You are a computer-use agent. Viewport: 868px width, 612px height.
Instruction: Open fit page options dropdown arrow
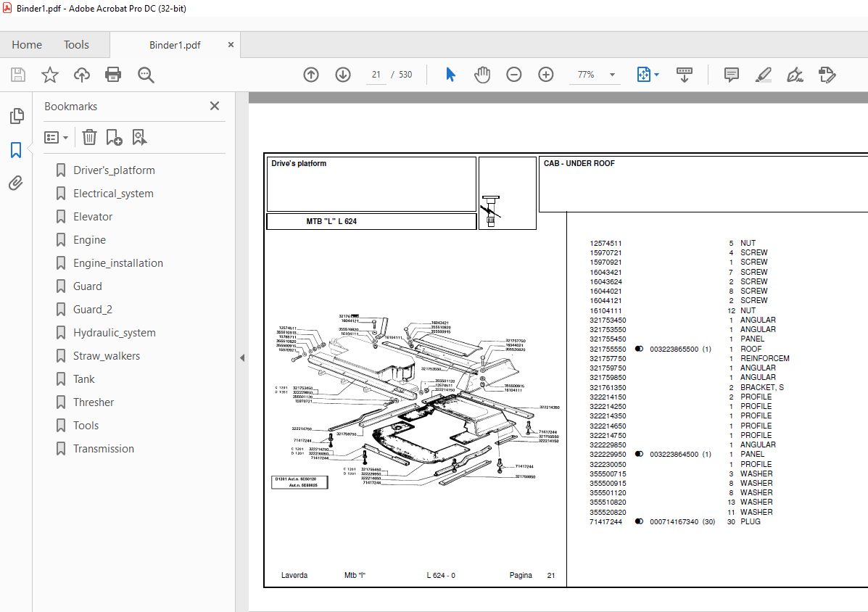click(657, 75)
